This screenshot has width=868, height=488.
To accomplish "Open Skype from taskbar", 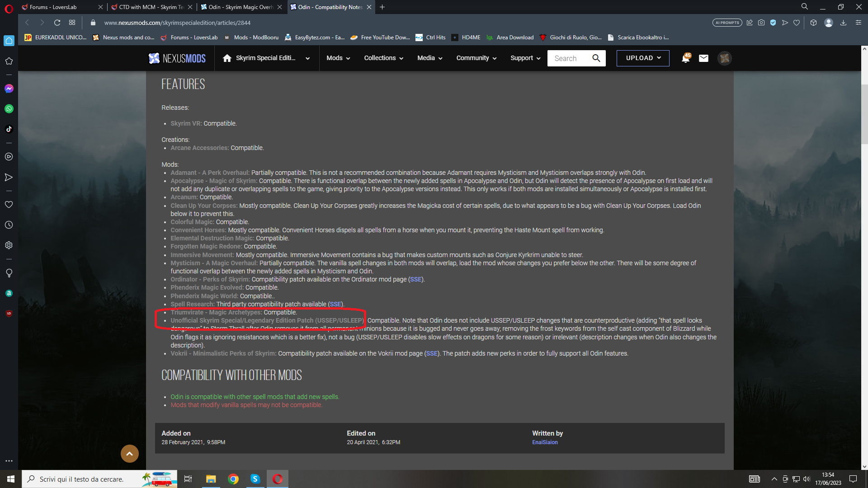I will tap(255, 479).
